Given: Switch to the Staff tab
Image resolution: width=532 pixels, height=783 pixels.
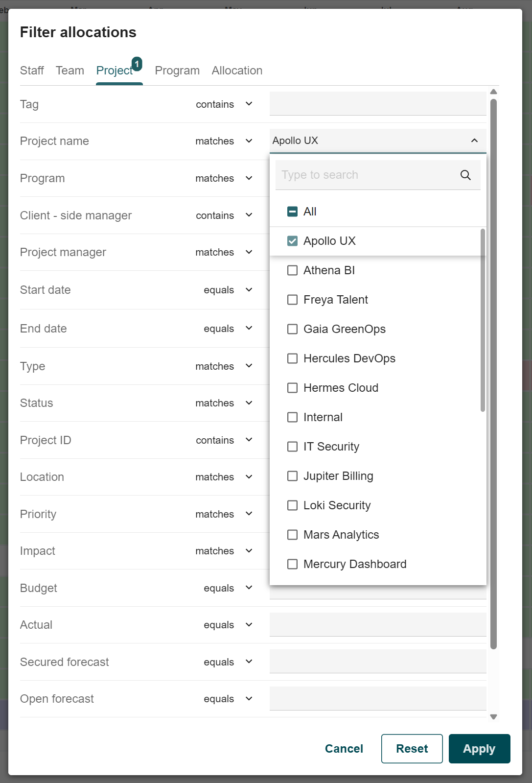Looking at the screenshot, I should 32,71.
